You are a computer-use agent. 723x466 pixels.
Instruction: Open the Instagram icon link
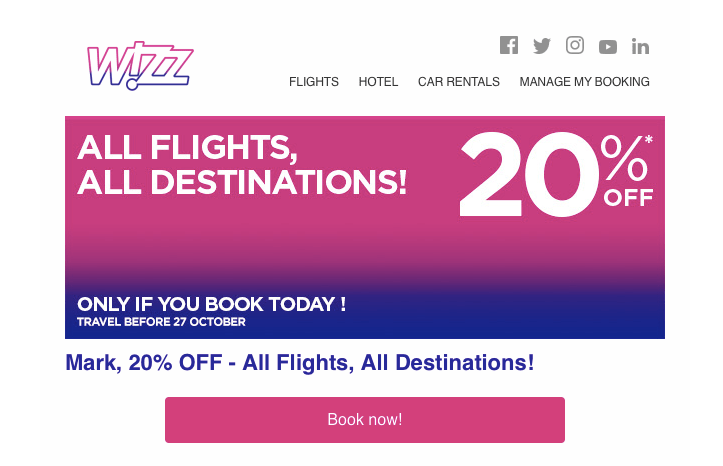(575, 45)
